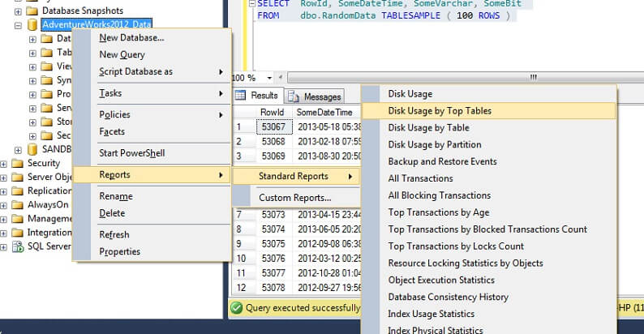Click RowId cell 53075
Screen dimensions: 644x334
coord(274,244)
